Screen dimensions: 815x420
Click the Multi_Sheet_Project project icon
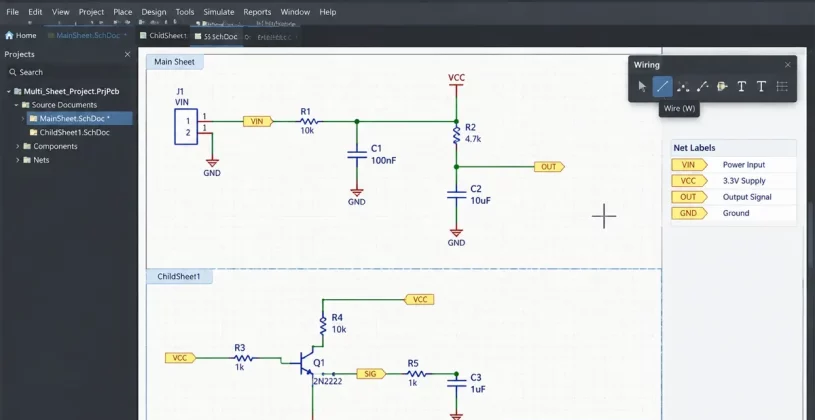point(18,91)
